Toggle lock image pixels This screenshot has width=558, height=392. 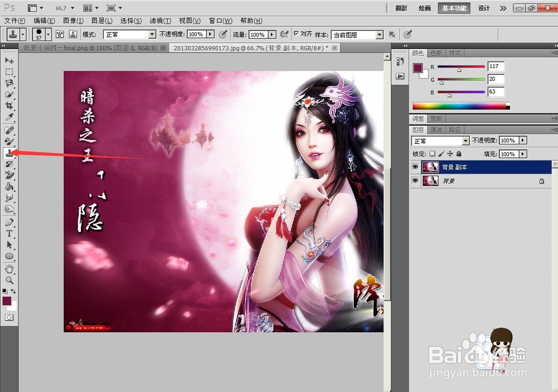coord(441,154)
